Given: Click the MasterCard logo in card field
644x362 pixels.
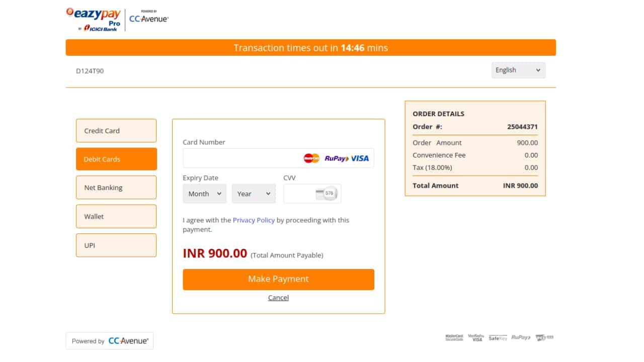Looking at the screenshot, I should pyautogui.click(x=311, y=158).
